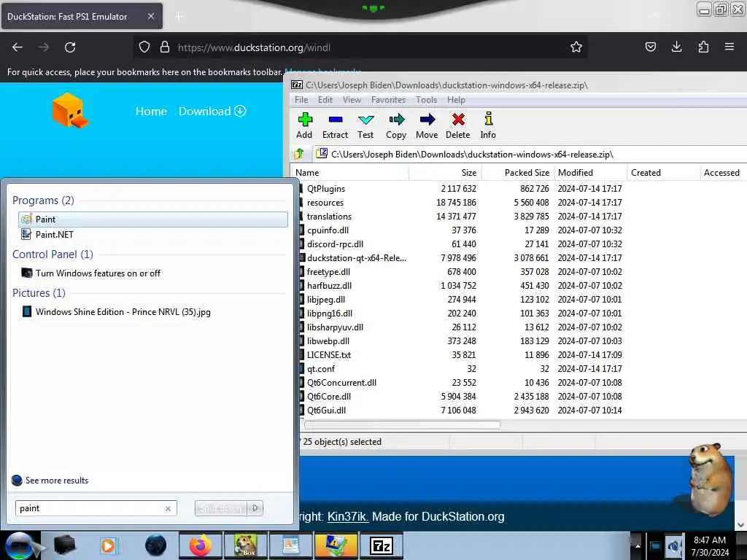Click the Download link on DuckStation site

tap(212, 111)
